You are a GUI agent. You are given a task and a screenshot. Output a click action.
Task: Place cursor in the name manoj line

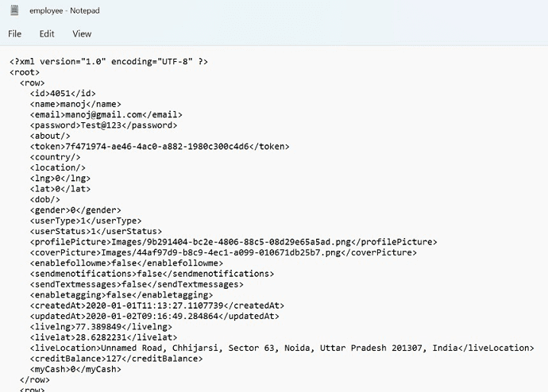click(x=75, y=105)
